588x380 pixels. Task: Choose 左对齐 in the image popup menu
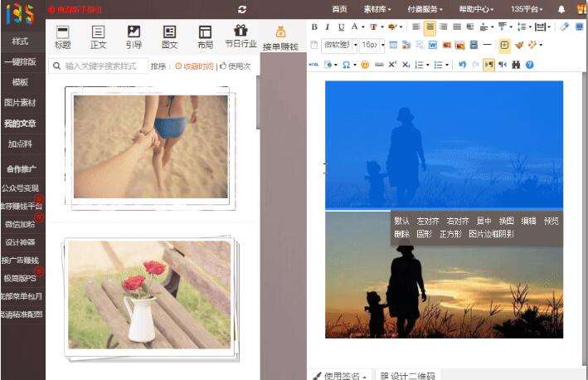coord(427,221)
